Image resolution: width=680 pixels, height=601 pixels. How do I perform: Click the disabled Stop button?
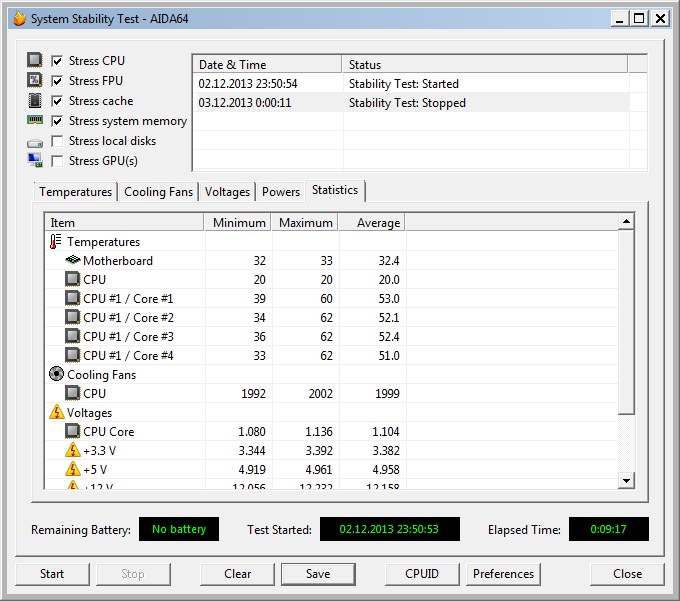(x=133, y=574)
